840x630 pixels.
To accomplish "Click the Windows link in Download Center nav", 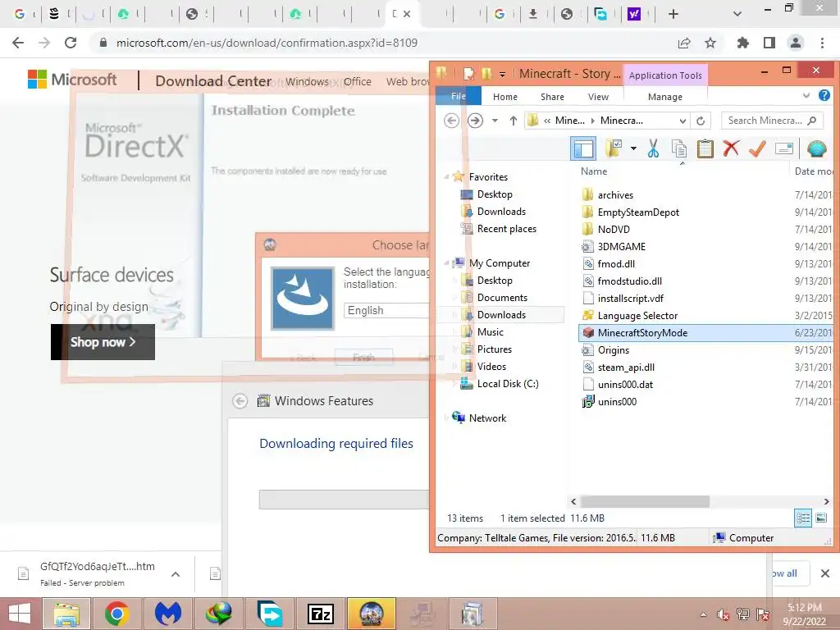I will point(307,81).
